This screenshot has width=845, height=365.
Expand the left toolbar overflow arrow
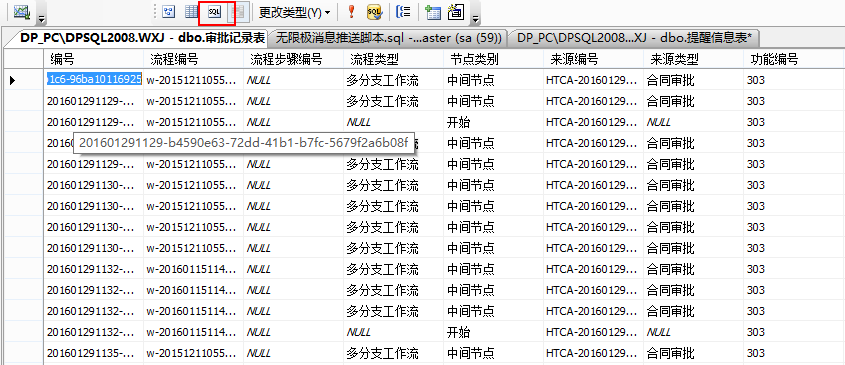(x=41, y=19)
